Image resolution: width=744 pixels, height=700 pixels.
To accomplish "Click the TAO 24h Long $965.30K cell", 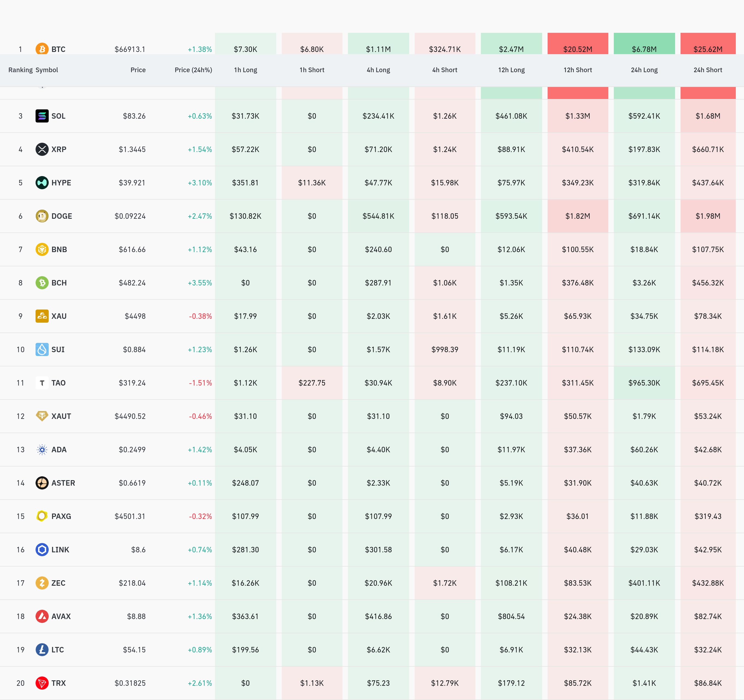I will pos(644,383).
